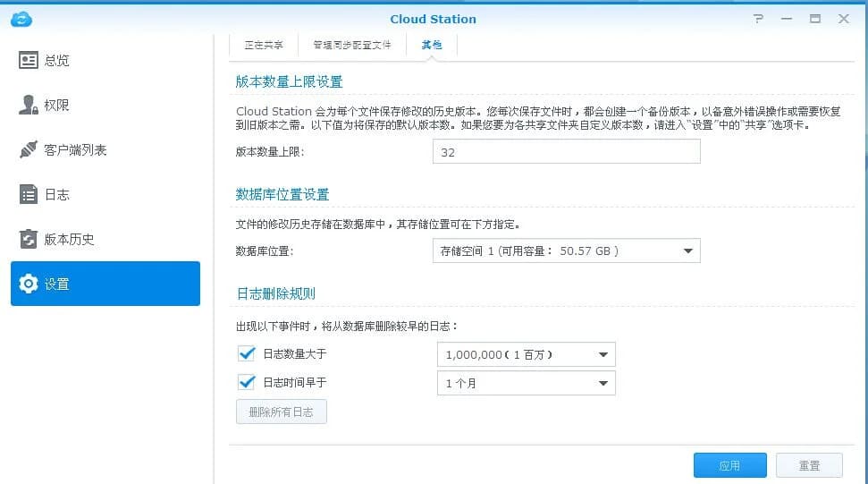
Task: Click the 数据库位置设置 section heading
Action: 282,194
